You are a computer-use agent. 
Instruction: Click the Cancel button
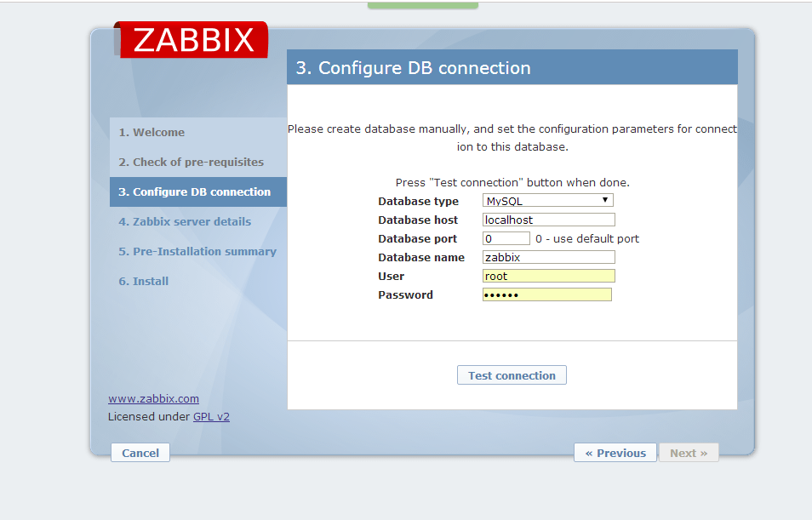[x=140, y=453]
